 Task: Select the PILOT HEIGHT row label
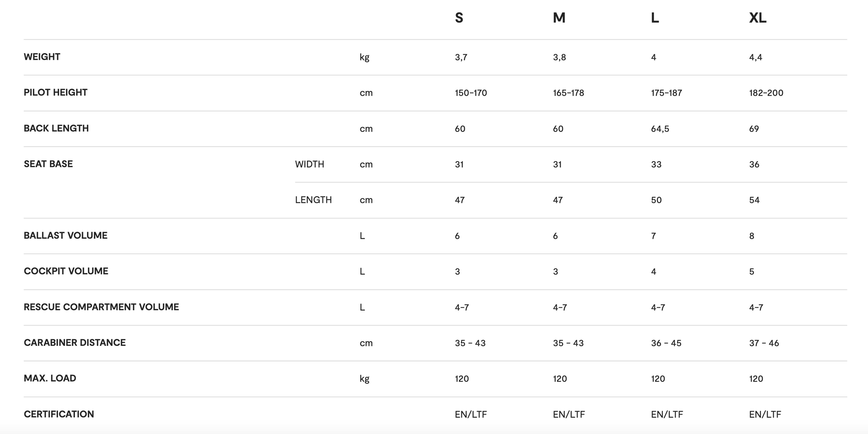tap(55, 93)
